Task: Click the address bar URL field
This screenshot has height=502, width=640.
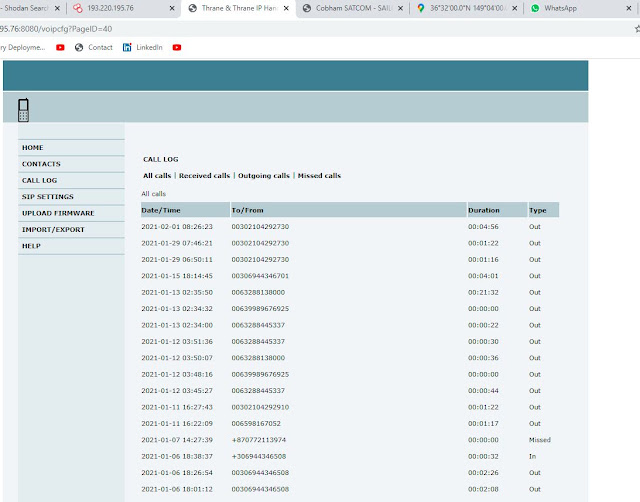Action: tap(314, 29)
